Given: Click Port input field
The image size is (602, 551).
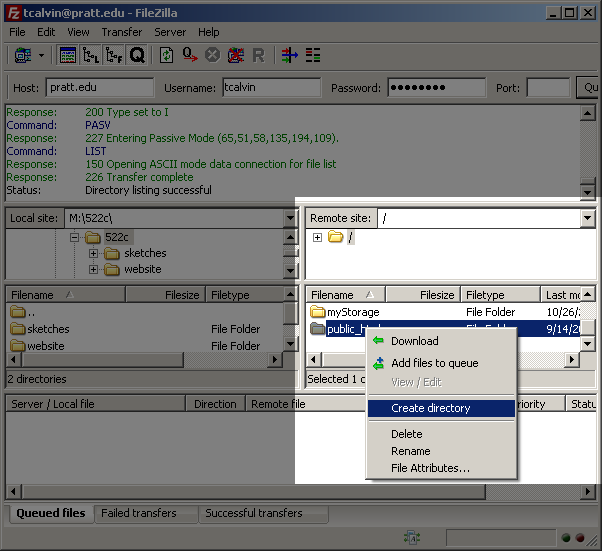Looking at the screenshot, I should (548, 88).
